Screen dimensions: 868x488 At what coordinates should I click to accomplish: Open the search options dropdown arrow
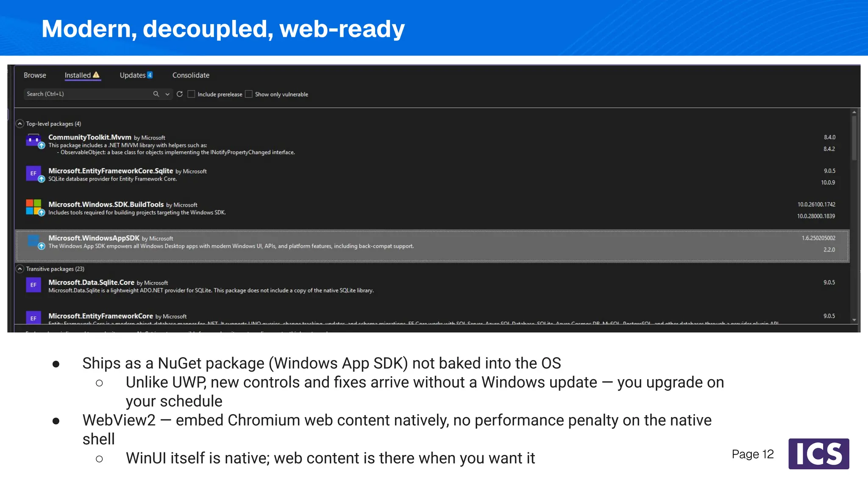[x=167, y=94]
